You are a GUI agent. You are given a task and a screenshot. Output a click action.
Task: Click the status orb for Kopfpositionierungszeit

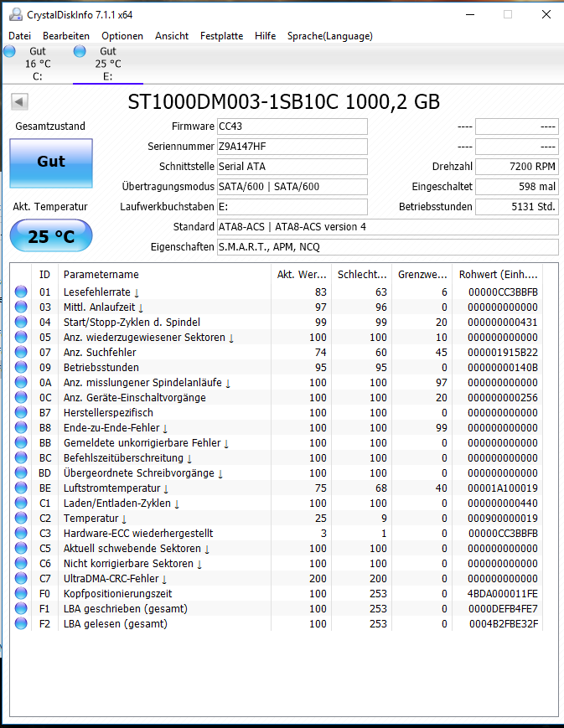point(21,593)
